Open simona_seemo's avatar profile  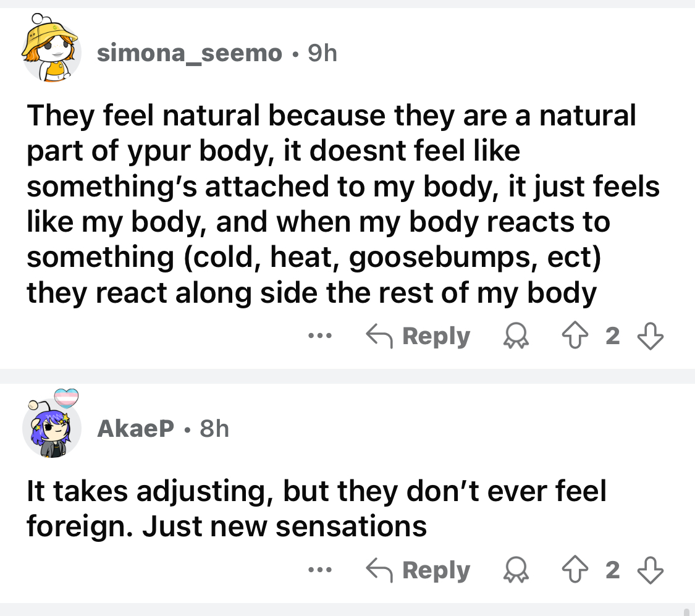(52, 54)
